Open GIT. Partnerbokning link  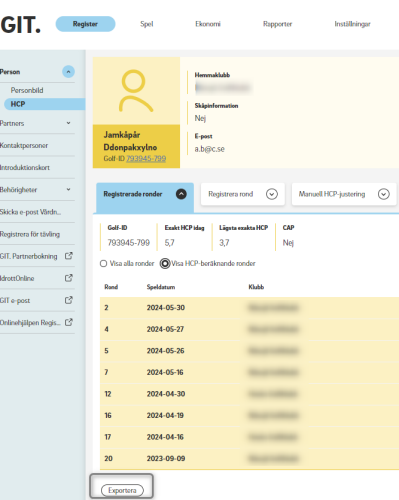click(x=29, y=256)
